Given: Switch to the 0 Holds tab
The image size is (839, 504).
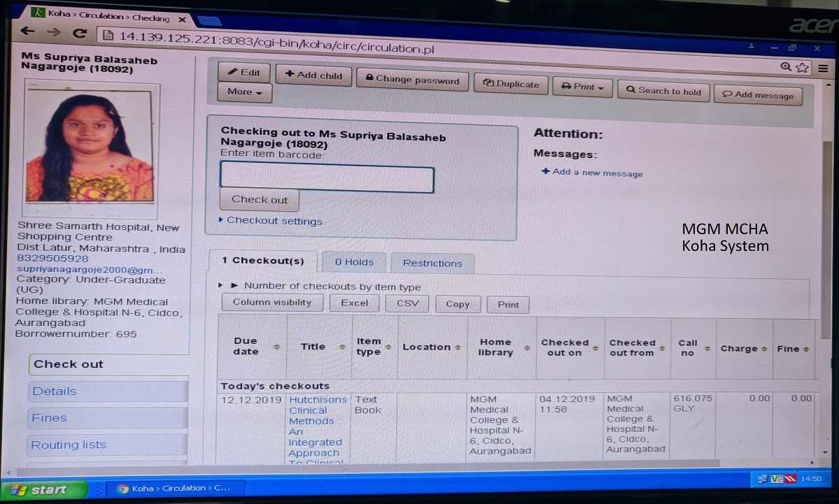Looking at the screenshot, I should pos(354,263).
